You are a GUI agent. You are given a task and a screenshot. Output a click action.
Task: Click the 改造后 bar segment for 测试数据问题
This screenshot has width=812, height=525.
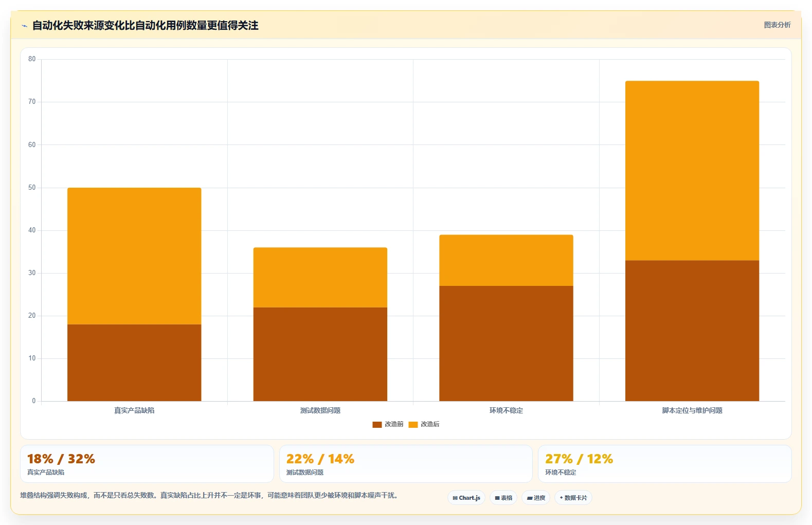pos(320,278)
